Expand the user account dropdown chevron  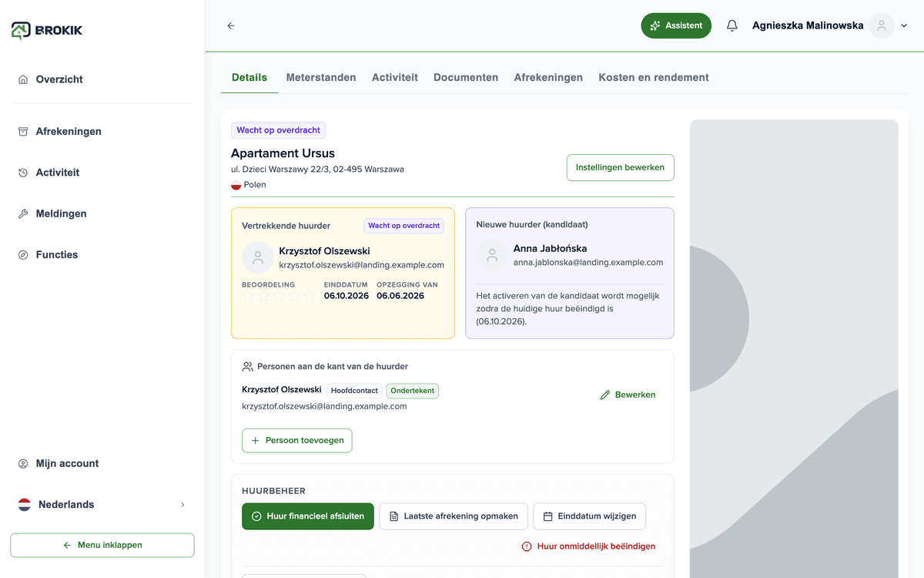click(x=905, y=25)
